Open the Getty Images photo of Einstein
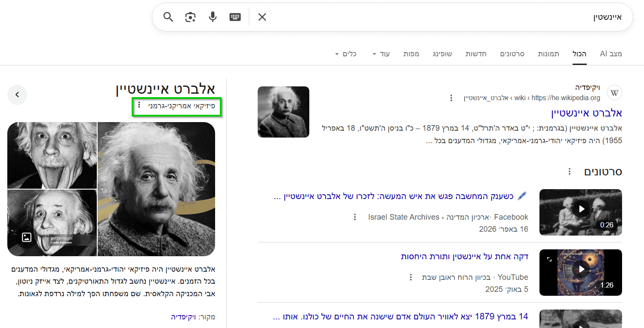The width and height of the screenshot is (644, 328). point(52,223)
